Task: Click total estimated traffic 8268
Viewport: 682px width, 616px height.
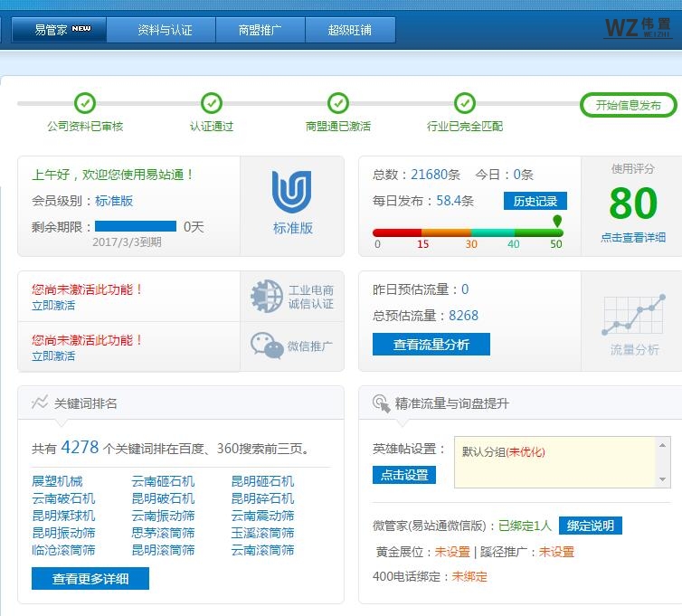Action: 463,316
